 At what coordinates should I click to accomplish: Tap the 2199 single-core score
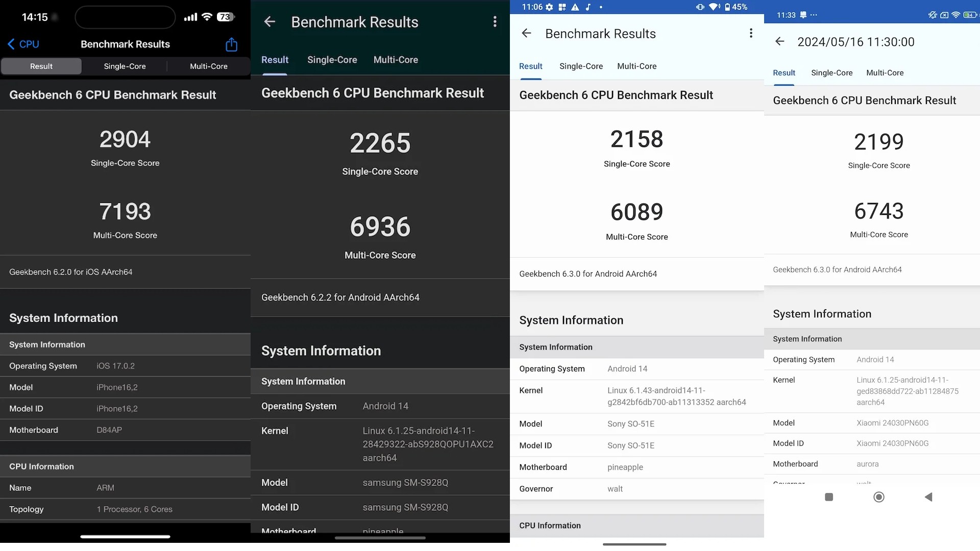[x=879, y=142]
